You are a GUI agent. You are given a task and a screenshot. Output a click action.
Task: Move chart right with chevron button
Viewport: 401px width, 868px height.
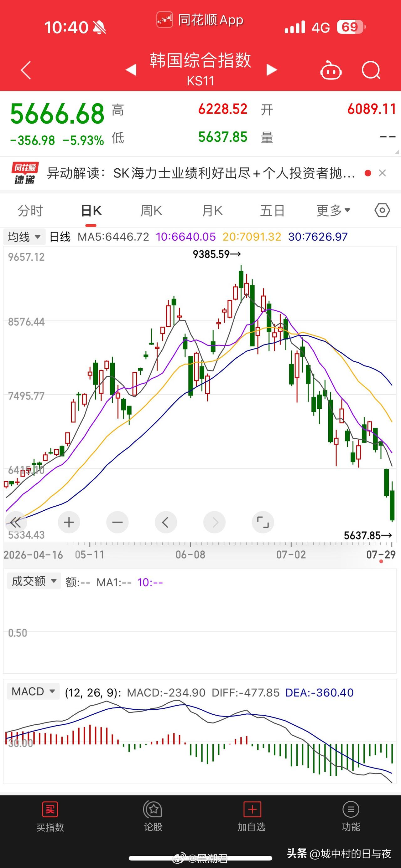pos(214,522)
